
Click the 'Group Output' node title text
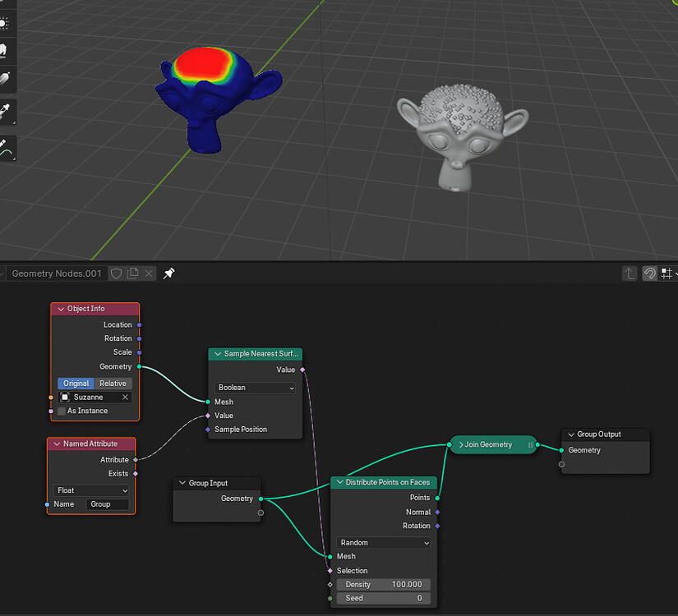(599, 434)
